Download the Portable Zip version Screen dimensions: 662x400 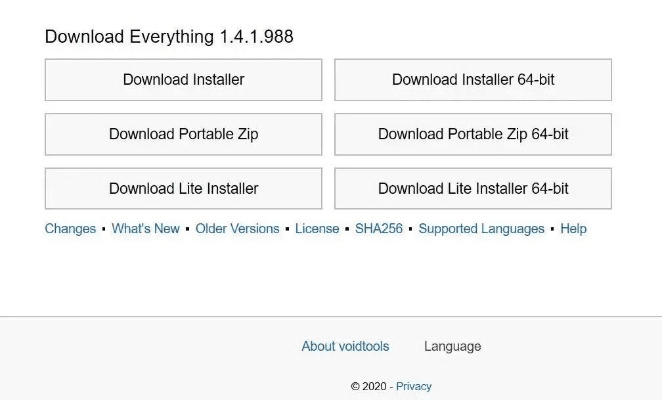[x=183, y=134]
